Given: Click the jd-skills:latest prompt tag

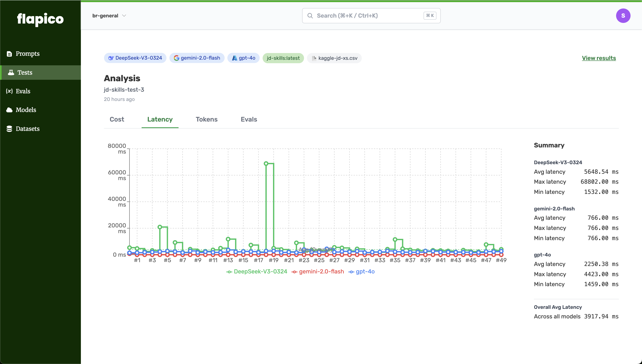Looking at the screenshot, I should coord(283,58).
